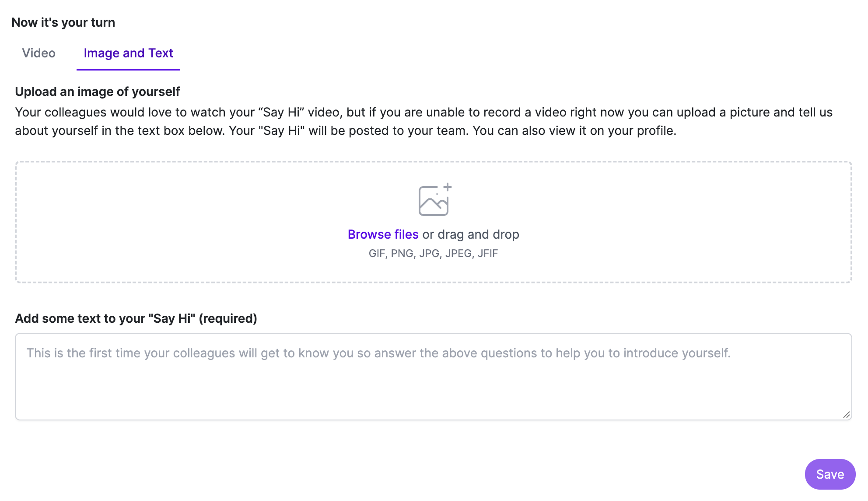
Task: Click inside the dashed image drop zone
Action: coord(433,222)
